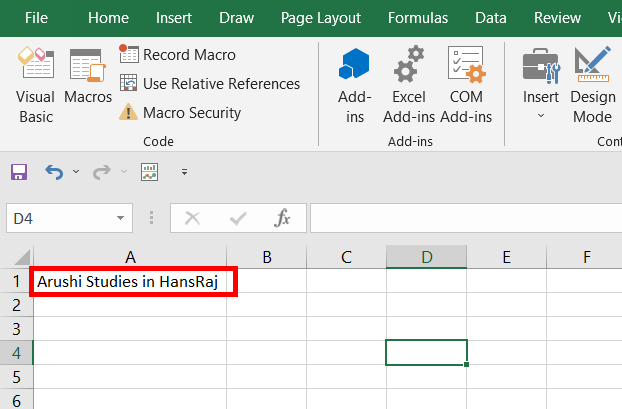Expand the Name Box dropdown
Viewport: 622px width, 409px height.
[121, 218]
